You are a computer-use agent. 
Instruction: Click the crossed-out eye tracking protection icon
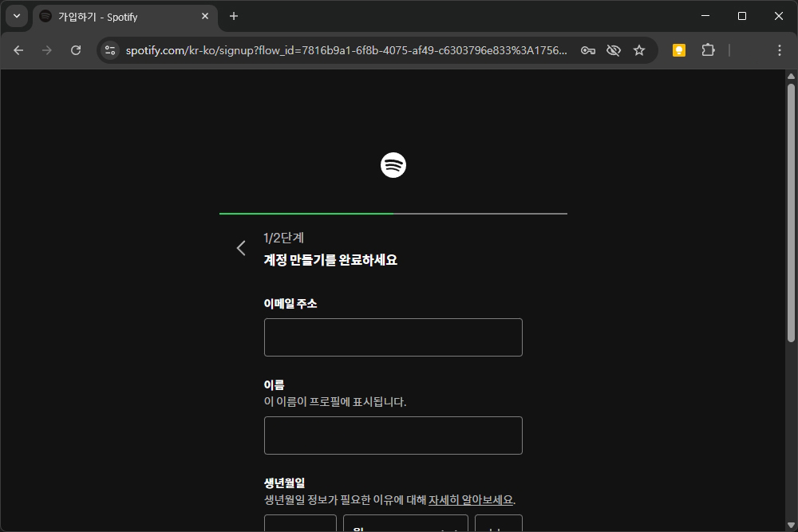(613, 50)
